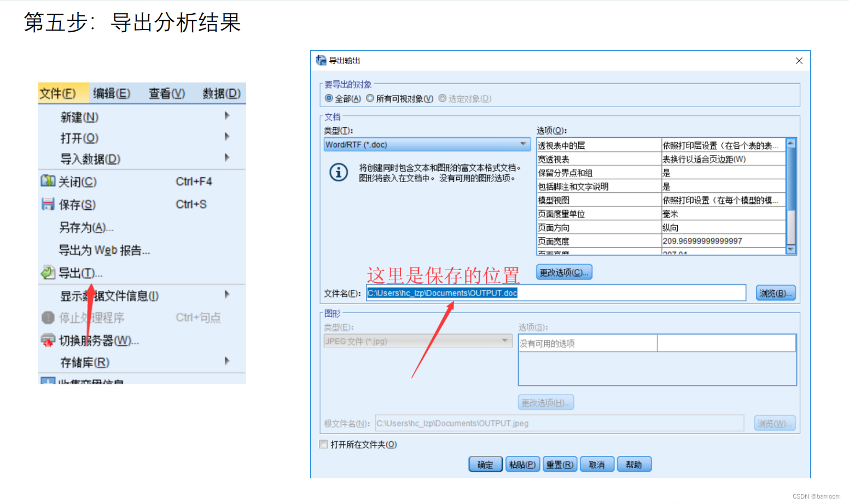The width and height of the screenshot is (849, 504).
Task: Open the 文件(F) menu
Action: [57, 93]
